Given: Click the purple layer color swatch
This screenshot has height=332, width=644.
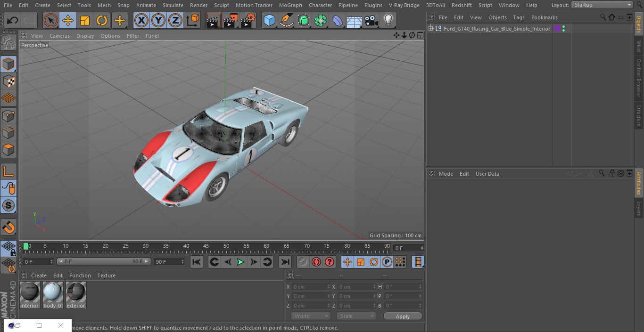Looking at the screenshot, I should (x=557, y=29).
